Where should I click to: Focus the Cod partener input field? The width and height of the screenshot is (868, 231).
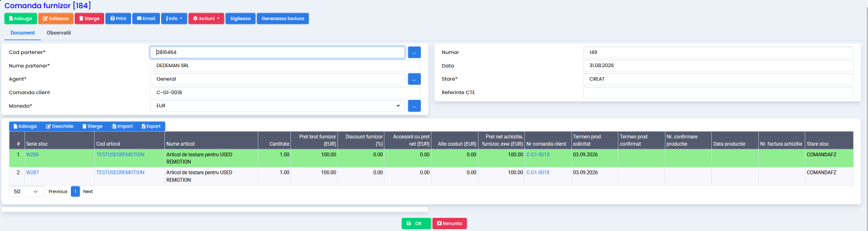[x=277, y=52]
